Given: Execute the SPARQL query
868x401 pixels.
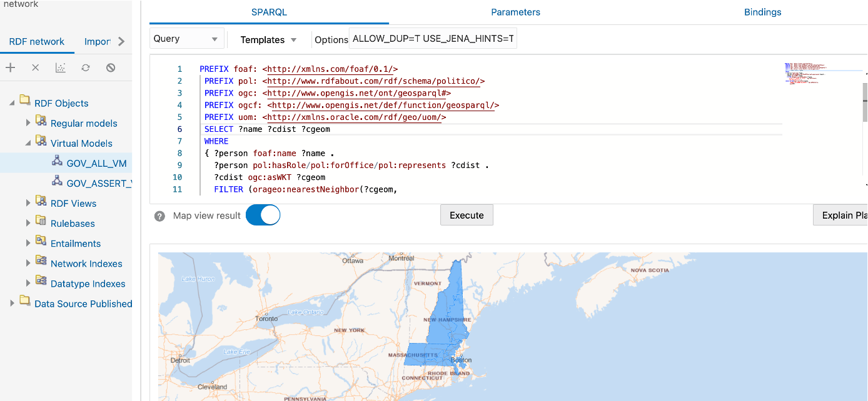Looking at the screenshot, I should [x=467, y=214].
